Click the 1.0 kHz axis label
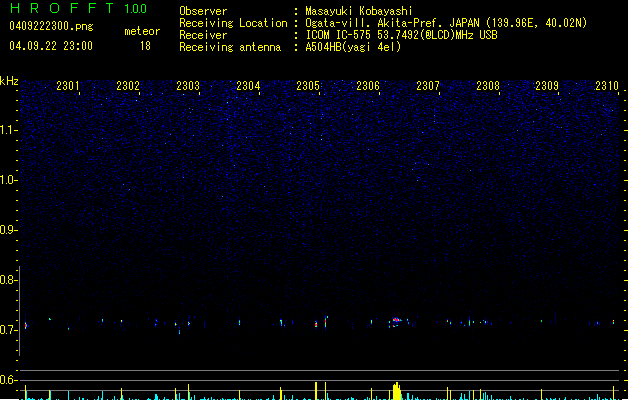This screenshot has height=400, width=629. 9,180
